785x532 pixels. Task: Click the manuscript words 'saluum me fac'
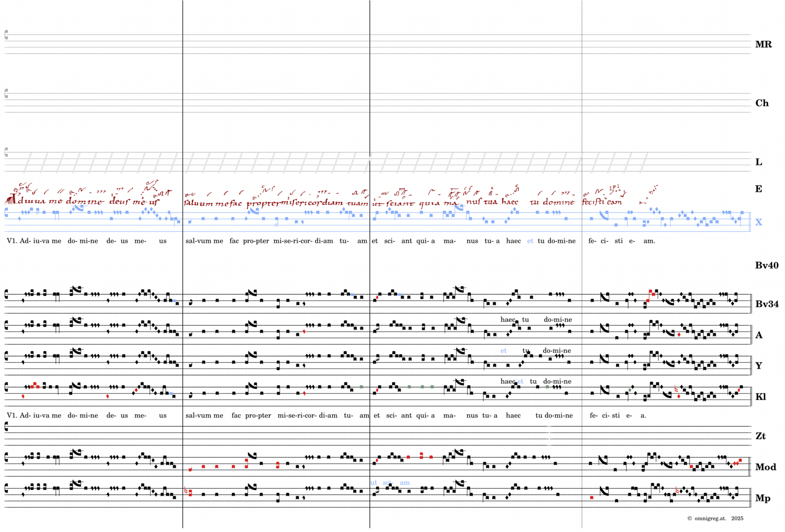coord(213,204)
